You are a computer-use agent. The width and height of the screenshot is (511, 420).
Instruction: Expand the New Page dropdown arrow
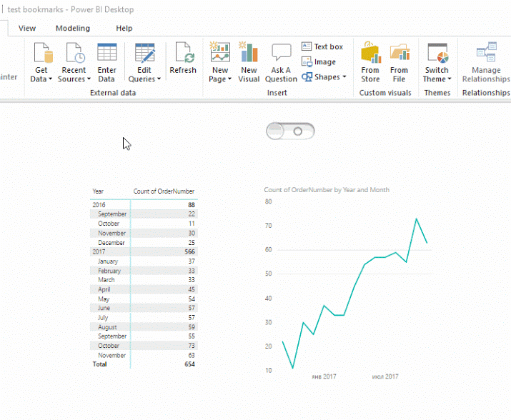pos(229,79)
